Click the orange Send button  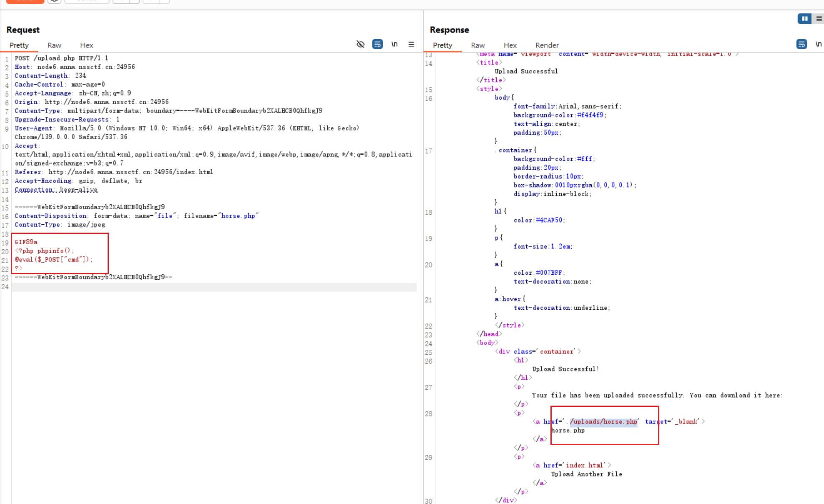pos(25,1)
